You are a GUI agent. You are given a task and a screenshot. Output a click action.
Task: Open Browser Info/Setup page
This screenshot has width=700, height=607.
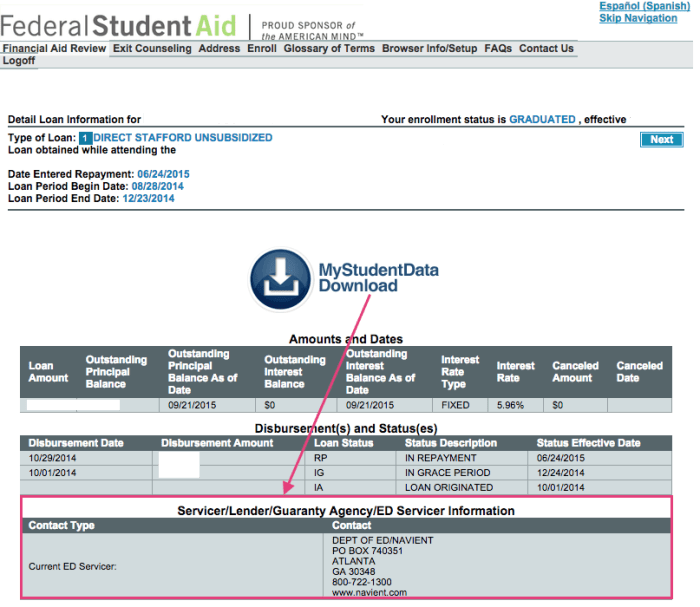point(429,48)
